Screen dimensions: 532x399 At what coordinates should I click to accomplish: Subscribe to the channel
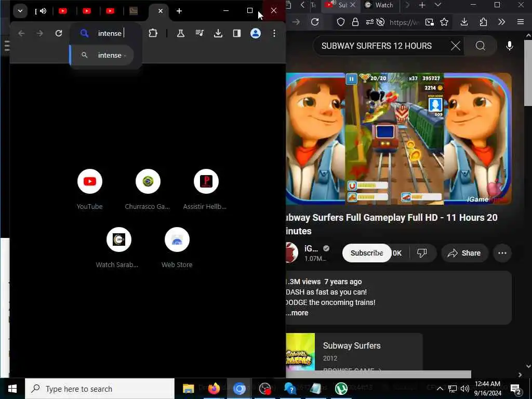coord(367,253)
